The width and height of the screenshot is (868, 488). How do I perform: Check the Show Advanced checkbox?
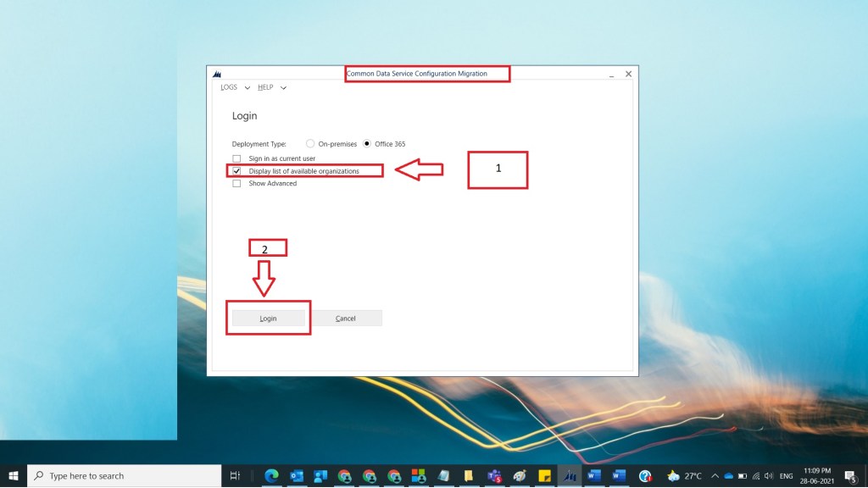[x=236, y=184]
